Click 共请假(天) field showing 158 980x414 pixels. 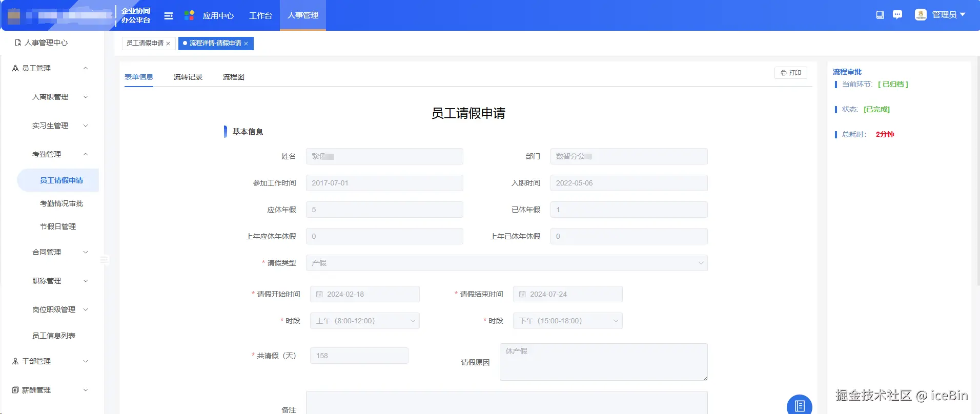click(x=359, y=356)
